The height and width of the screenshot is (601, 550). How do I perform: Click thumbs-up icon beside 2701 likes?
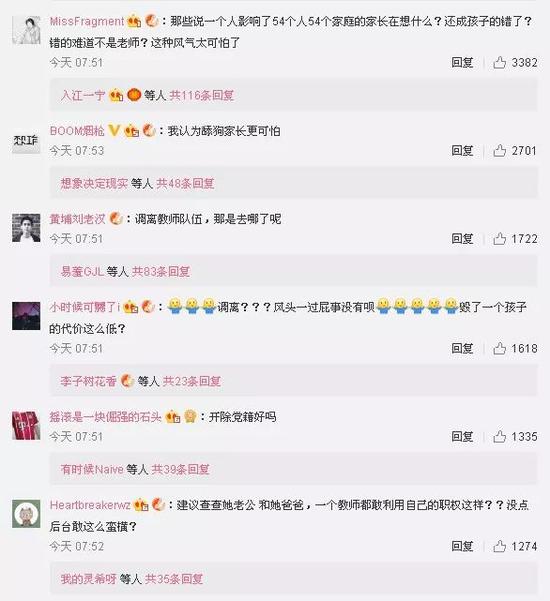499,151
